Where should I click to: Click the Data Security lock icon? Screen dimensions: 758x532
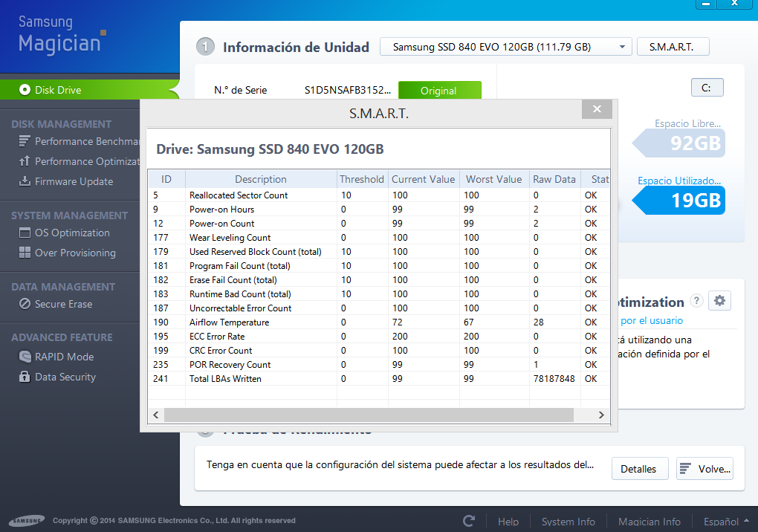25,377
